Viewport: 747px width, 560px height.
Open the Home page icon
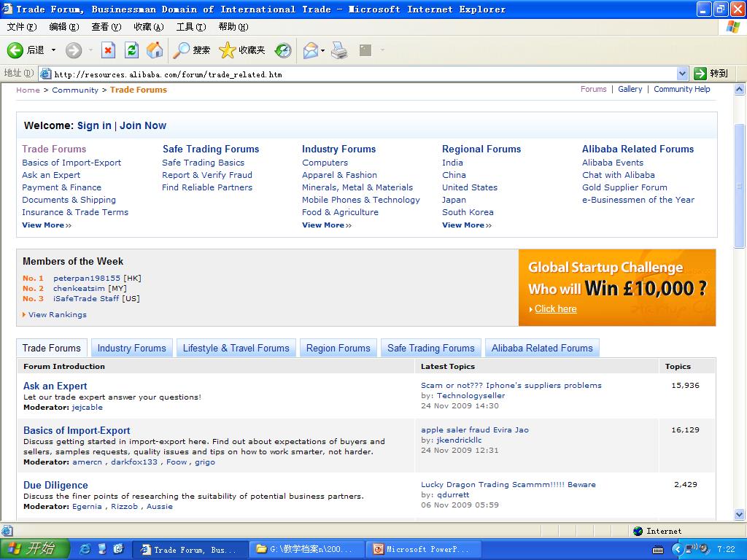pyautogui.click(x=155, y=50)
